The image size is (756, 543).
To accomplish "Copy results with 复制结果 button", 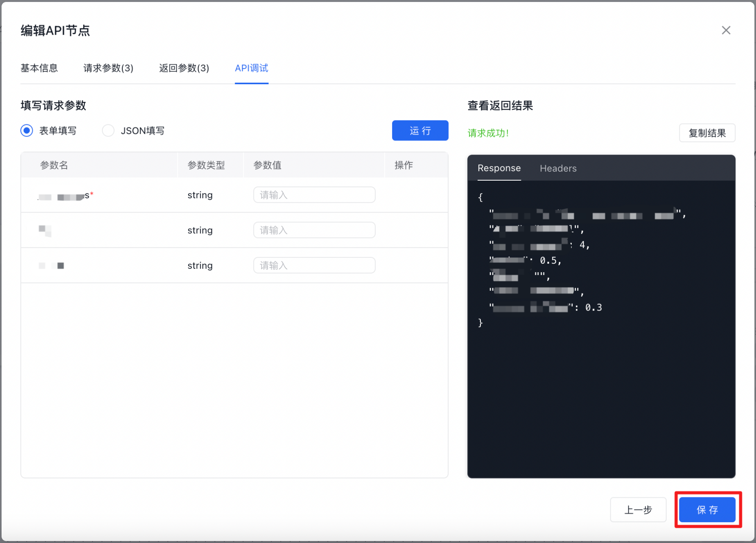I will coord(707,133).
